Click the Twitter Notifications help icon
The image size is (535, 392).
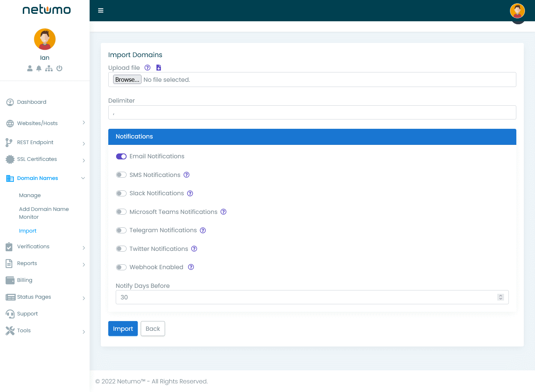194,249
